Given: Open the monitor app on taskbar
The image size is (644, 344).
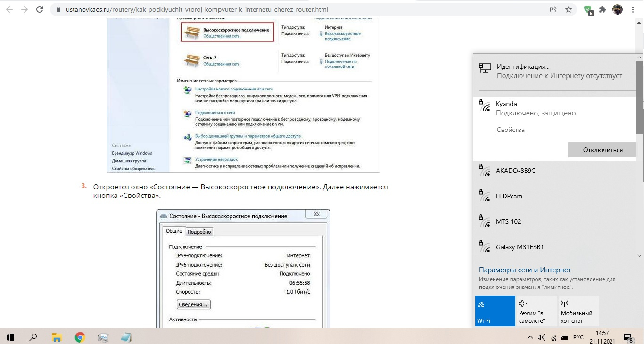Looking at the screenshot, I should click(103, 337).
